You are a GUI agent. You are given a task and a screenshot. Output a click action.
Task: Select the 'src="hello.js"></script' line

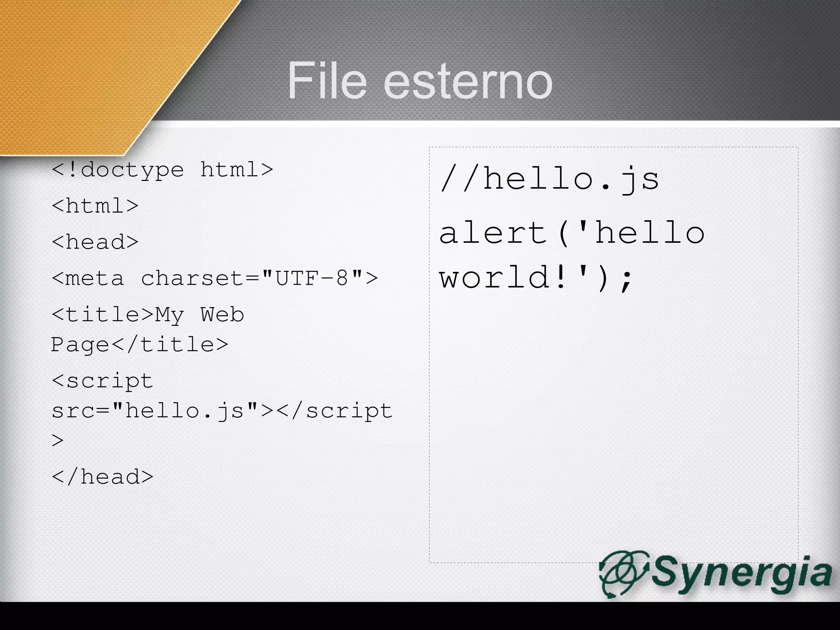222,411
